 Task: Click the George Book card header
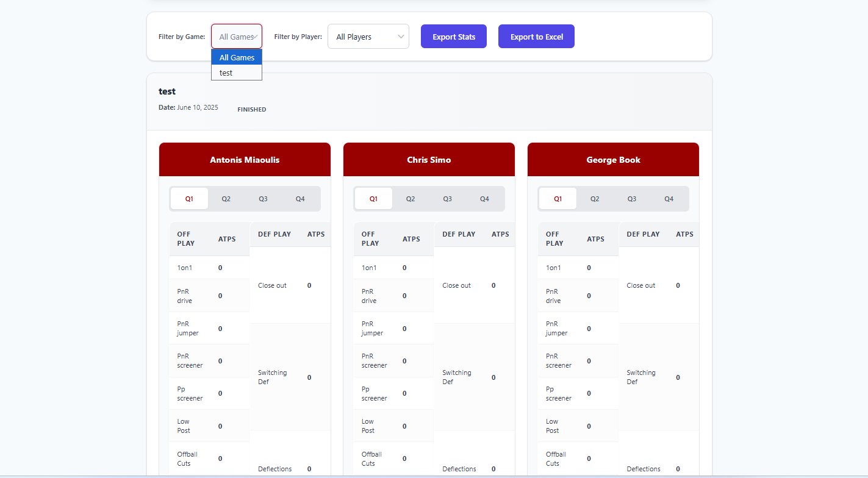click(613, 160)
